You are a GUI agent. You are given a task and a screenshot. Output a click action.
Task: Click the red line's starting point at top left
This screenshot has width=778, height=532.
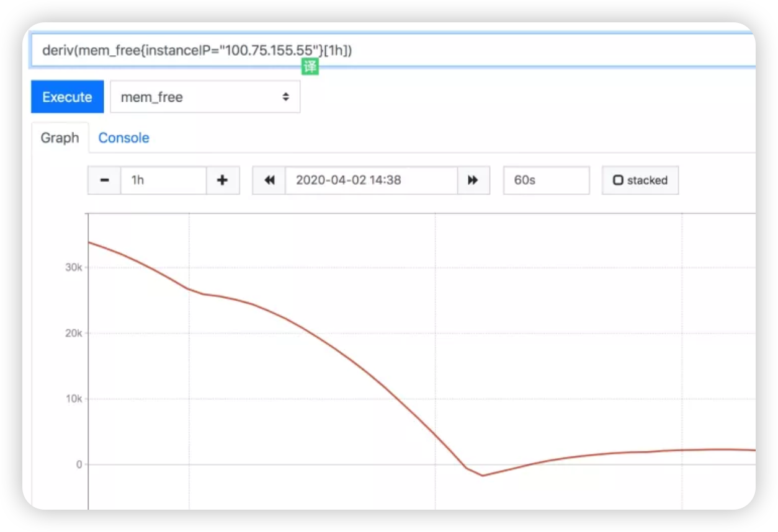point(89,242)
